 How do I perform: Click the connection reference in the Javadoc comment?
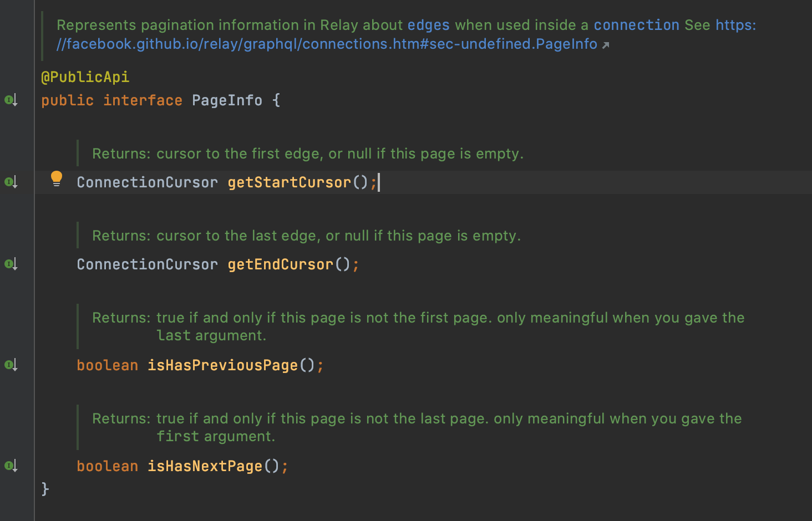coord(636,24)
